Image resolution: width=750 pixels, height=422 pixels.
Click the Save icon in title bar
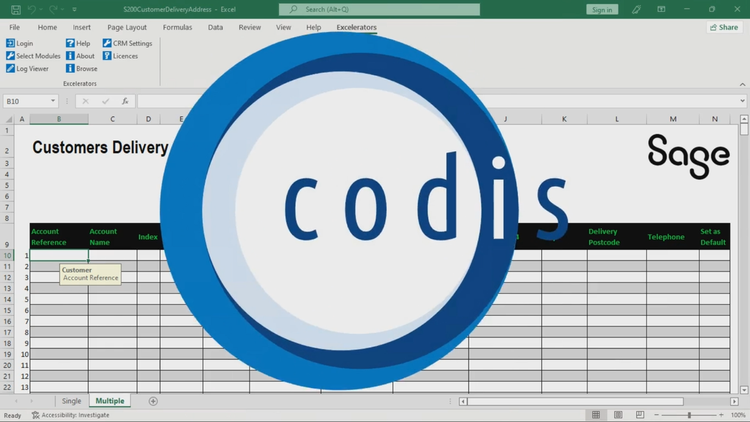(15, 9)
